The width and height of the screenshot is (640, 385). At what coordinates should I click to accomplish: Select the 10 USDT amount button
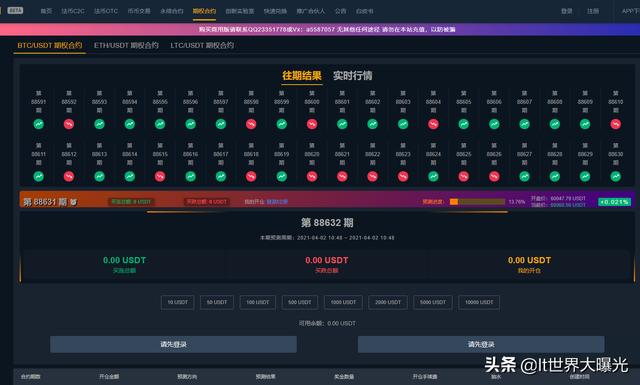pyautogui.click(x=178, y=303)
